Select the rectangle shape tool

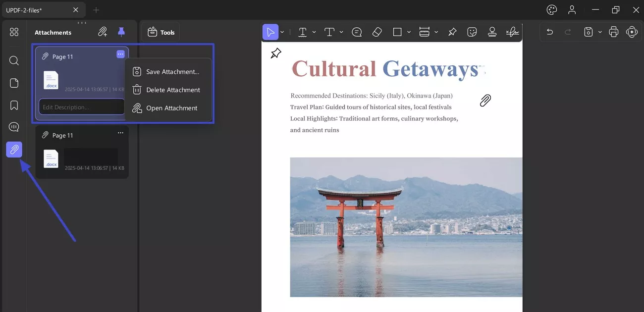(397, 32)
